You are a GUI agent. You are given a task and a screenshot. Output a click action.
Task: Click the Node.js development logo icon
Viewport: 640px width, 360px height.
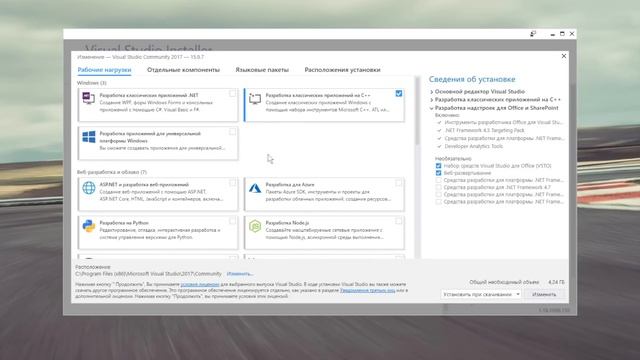pos(255,226)
